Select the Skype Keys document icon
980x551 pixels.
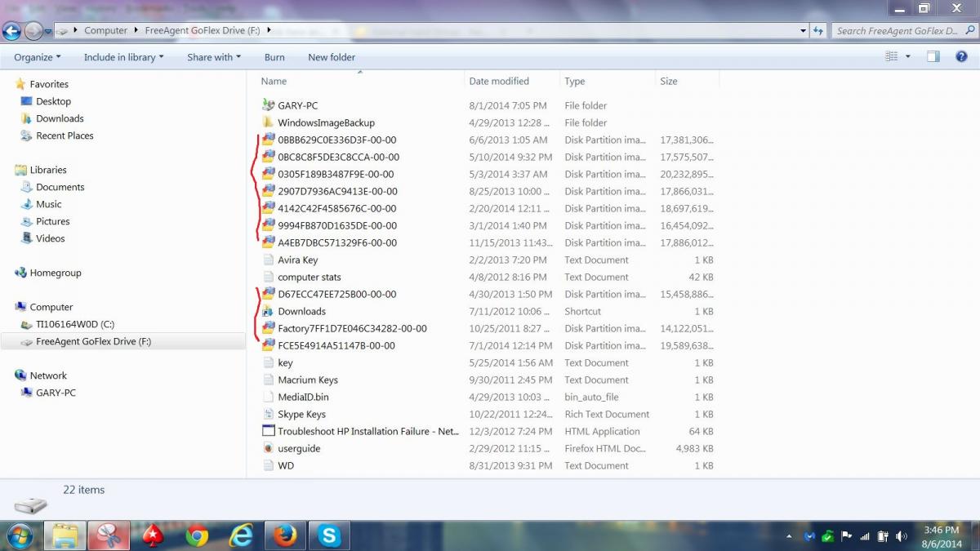point(269,414)
